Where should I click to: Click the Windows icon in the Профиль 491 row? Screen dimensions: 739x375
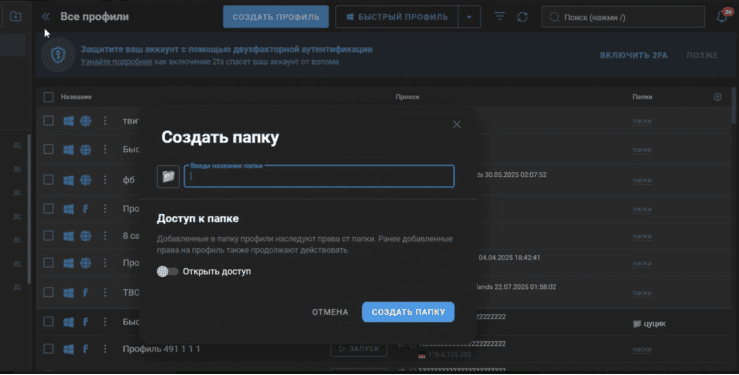[x=68, y=349]
